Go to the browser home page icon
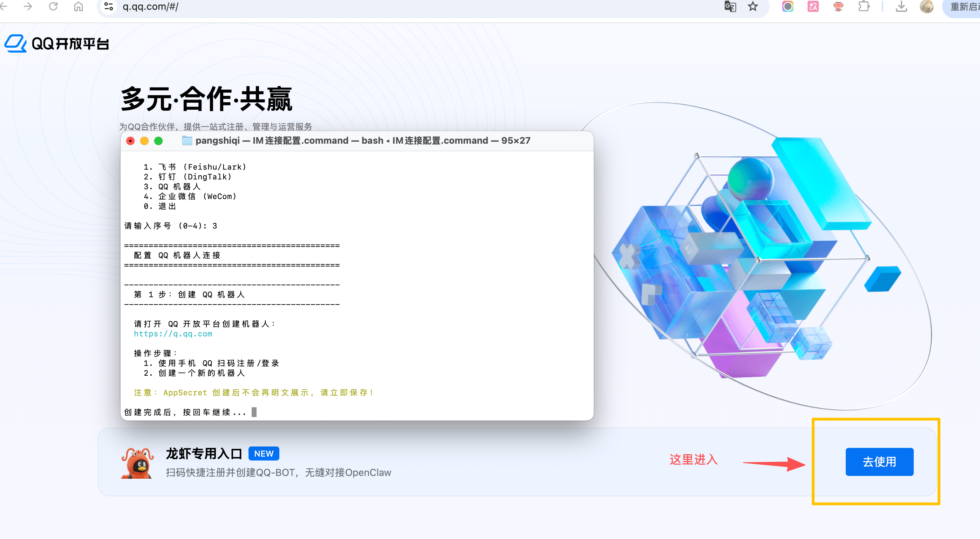Image resolution: width=980 pixels, height=539 pixels. (79, 6)
